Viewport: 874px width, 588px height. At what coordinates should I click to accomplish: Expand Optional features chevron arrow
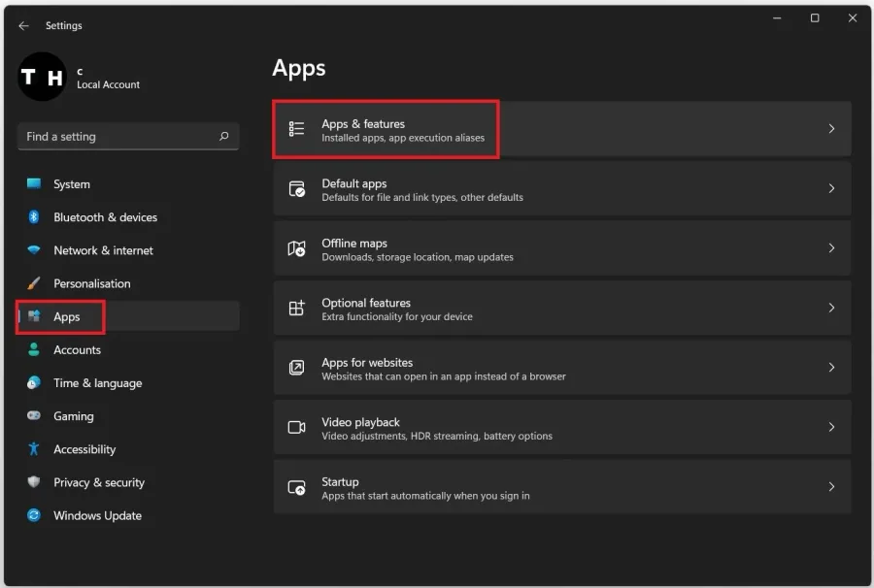(831, 308)
